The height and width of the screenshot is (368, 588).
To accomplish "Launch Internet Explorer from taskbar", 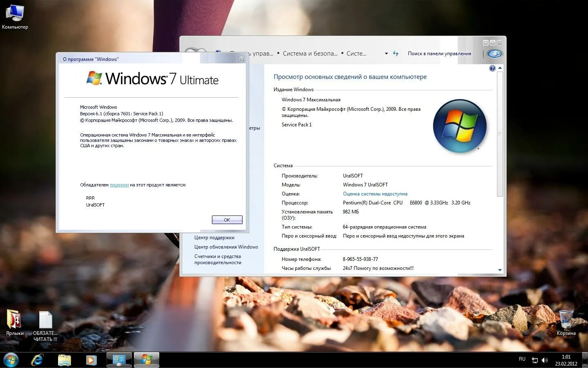I will (x=37, y=360).
